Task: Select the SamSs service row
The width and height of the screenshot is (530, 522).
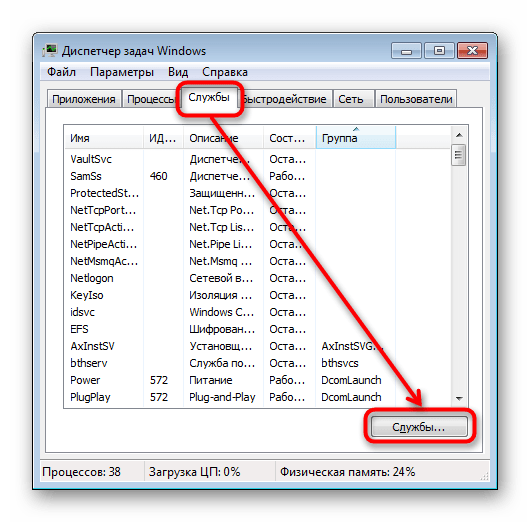Action: [x=230, y=176]
